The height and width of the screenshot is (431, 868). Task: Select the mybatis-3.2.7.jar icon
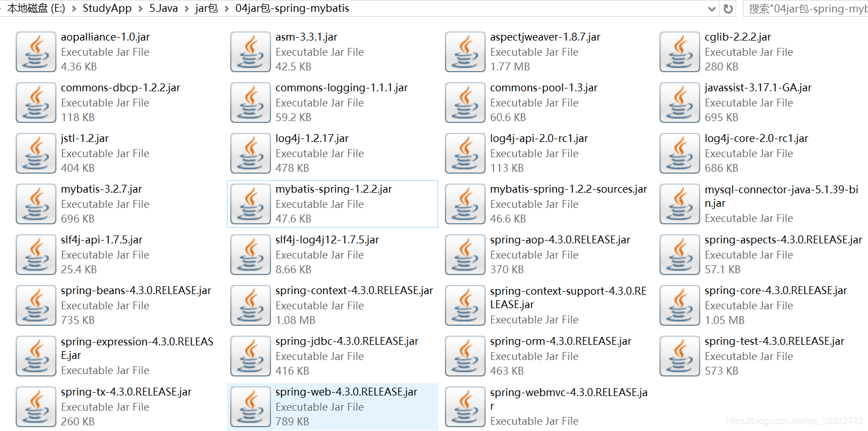coord(36,204)
